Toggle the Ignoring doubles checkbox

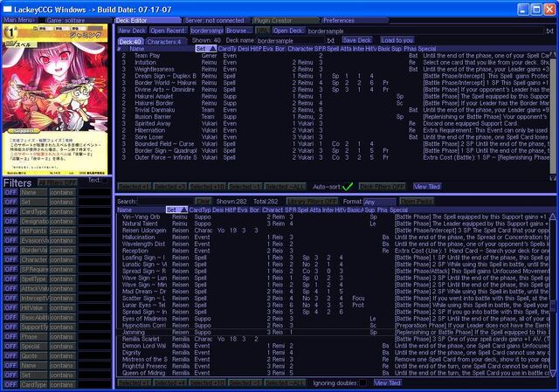coord(362,383)
